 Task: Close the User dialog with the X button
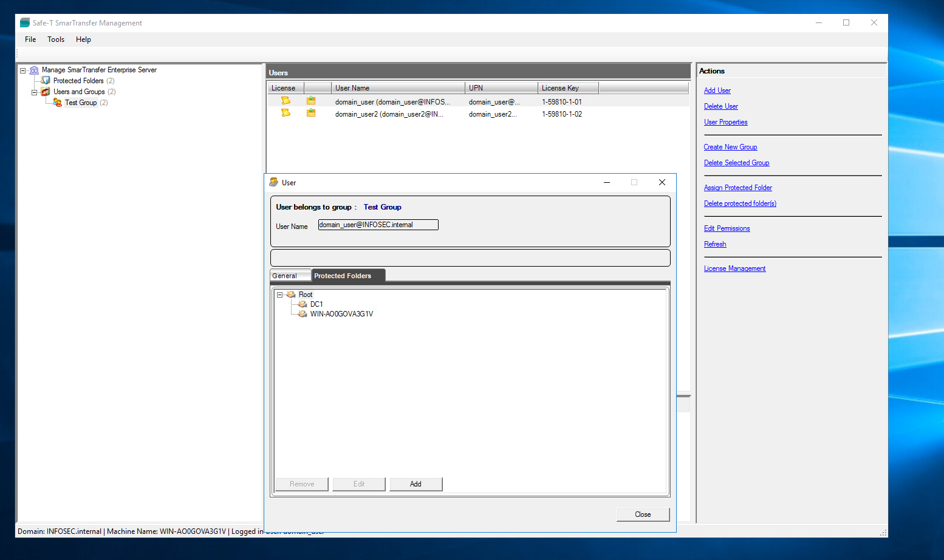click(662, 182)
